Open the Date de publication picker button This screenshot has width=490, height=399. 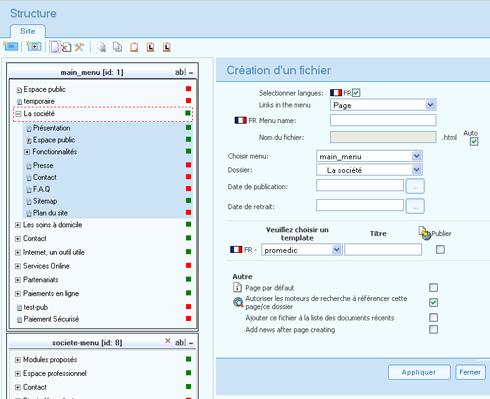[x=415, y=186]
